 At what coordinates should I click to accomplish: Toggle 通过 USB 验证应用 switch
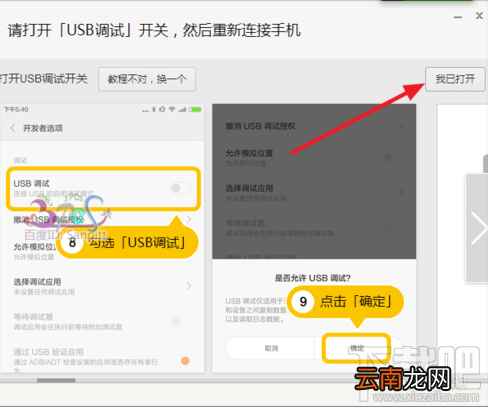click(181, 361)
